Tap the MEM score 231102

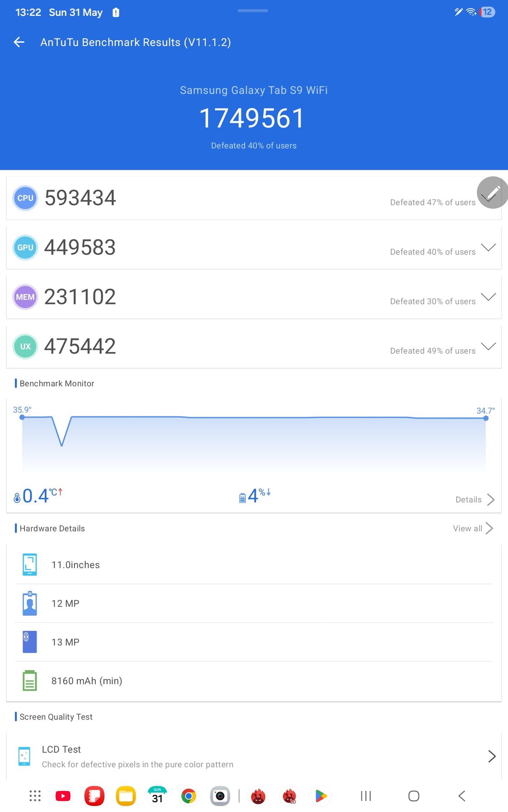80,297
